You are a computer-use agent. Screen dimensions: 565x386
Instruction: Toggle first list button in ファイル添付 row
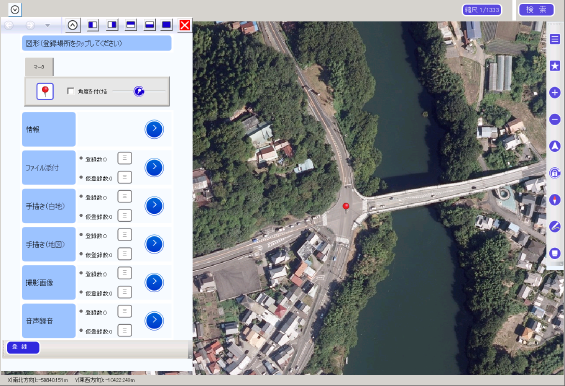125,158
